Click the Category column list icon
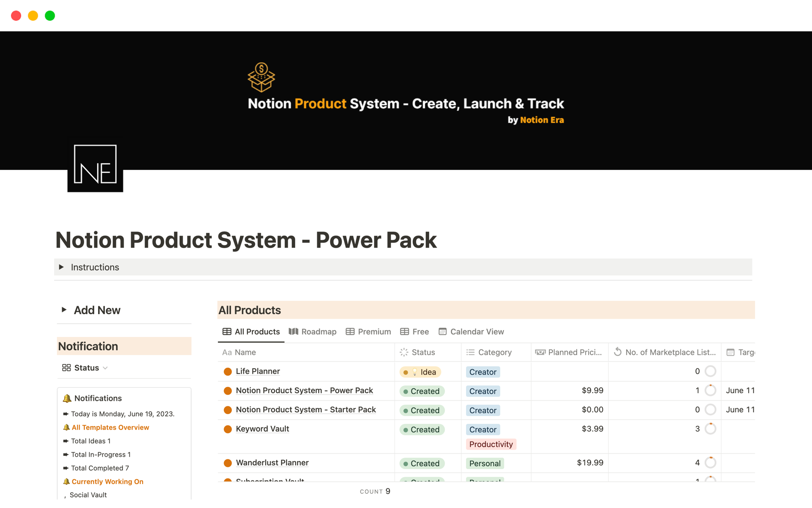This screenshot has height=508, width=812. click(x=470, y=352)
